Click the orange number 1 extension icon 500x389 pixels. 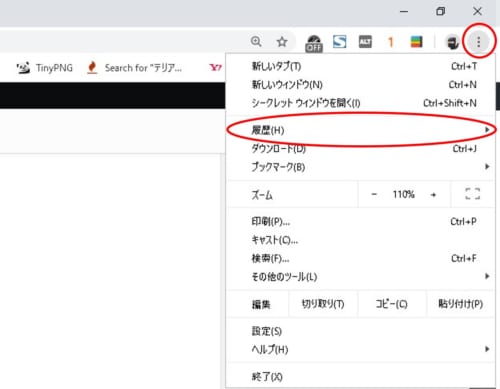click(x=390, y=42)
